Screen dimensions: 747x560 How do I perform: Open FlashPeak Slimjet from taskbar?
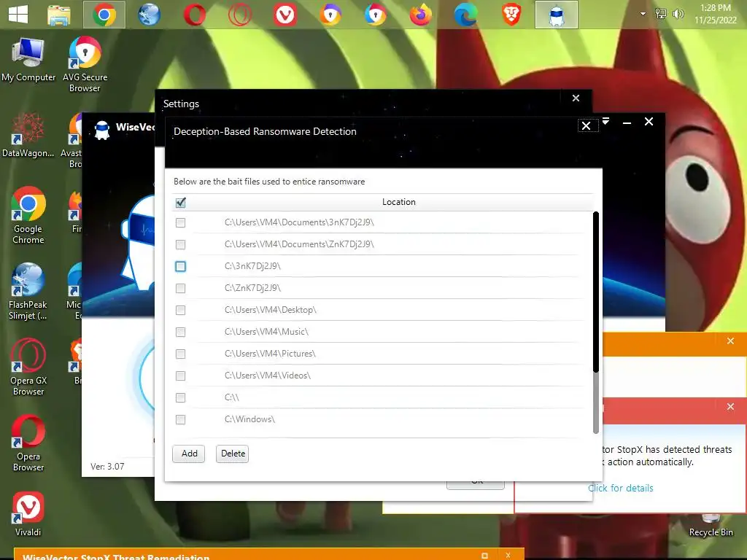point(149,15)
